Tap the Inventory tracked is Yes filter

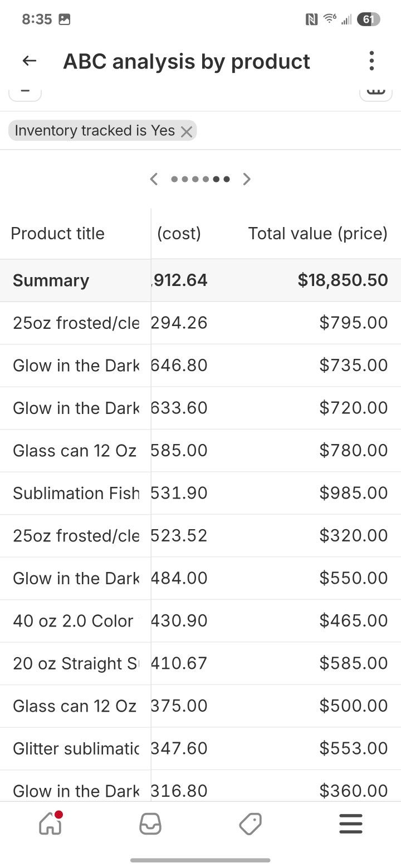(x=95, y=131)
